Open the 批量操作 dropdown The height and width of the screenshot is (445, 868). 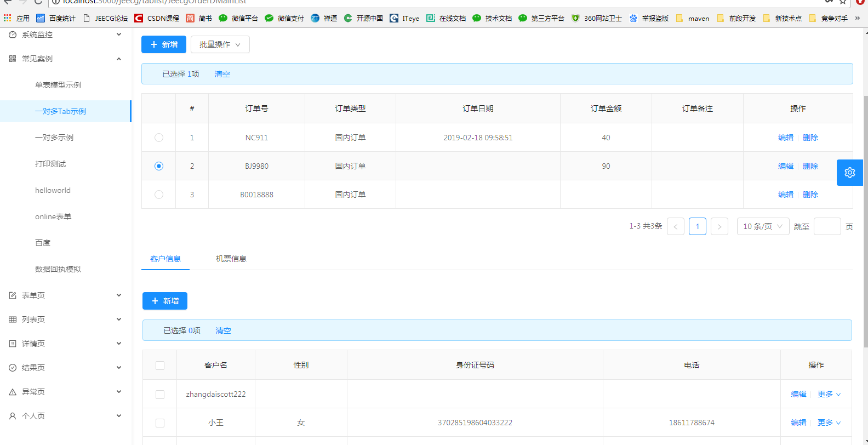pos(220,44)
